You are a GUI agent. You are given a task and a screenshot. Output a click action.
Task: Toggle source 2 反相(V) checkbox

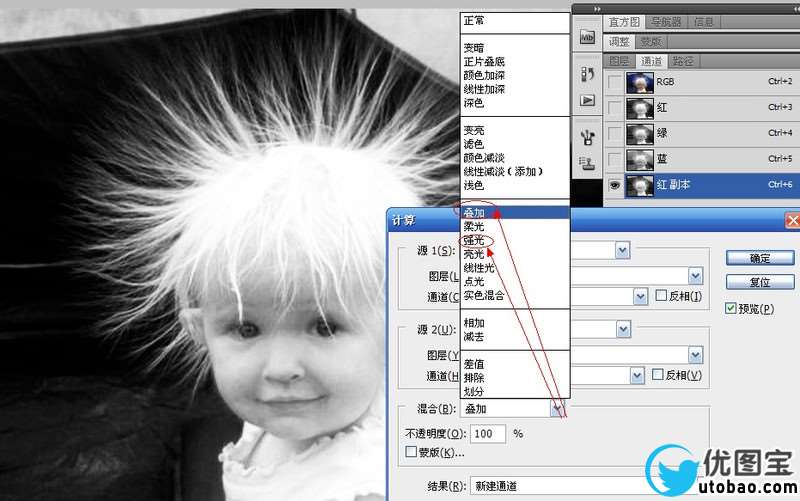658,375
